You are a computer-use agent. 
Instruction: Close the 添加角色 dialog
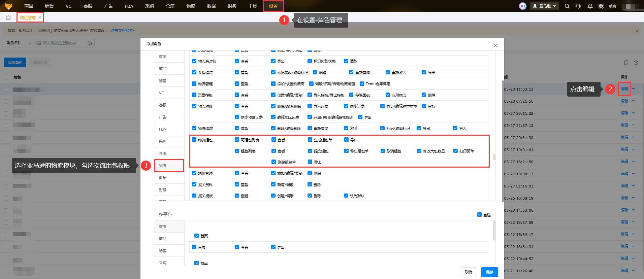click(495, 45)
